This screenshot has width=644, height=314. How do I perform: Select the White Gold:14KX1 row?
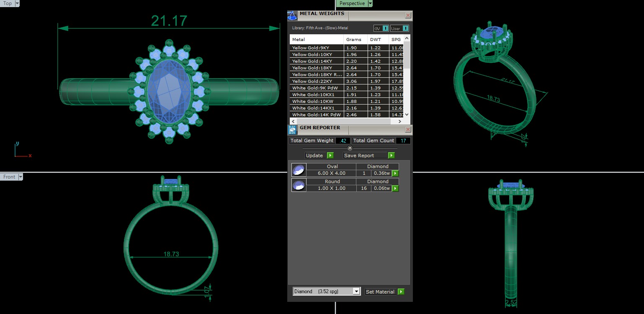pyautogui.click(x=347, y=108)
